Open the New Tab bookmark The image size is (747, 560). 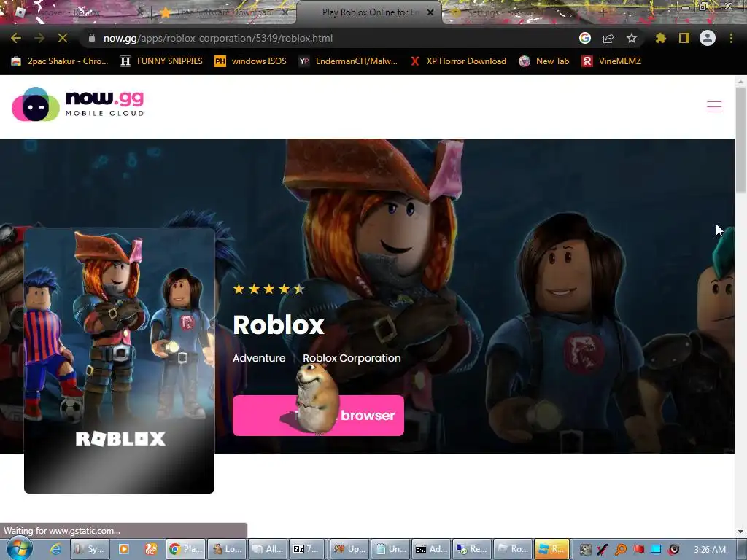(x=543, y=61)
